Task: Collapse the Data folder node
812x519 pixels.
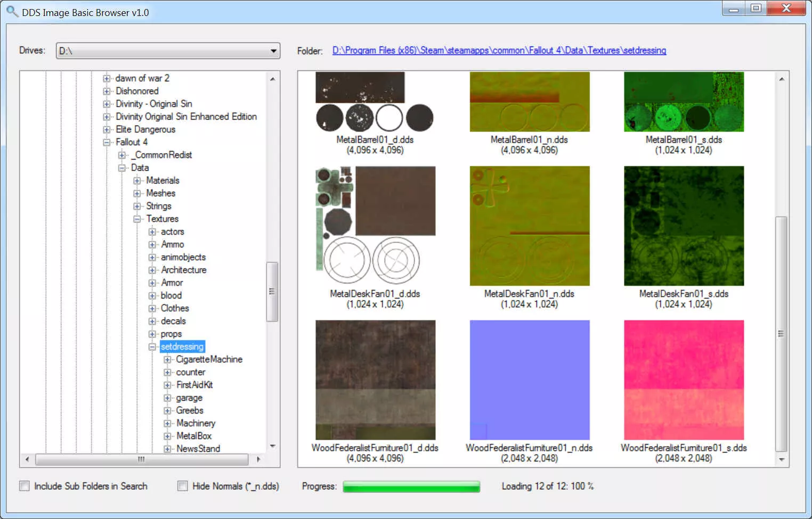Action: pyautogui.click(x=122, y=168)
